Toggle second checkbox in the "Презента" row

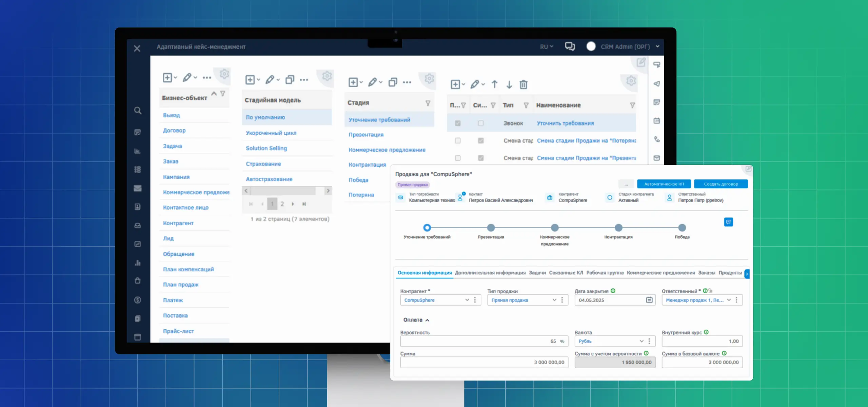(x=481, y=158)
